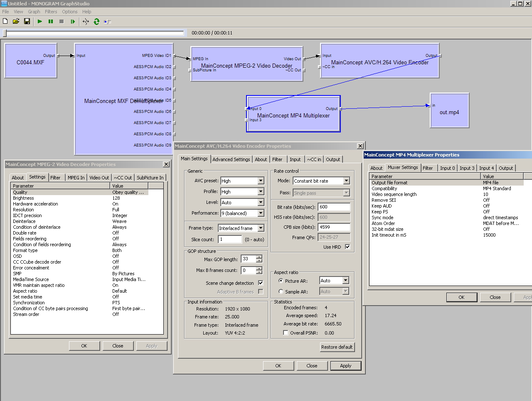The height and width of the screenshot is (401, 532).
Task: Stop the graph with the square icon
Action: click(62, 21)
